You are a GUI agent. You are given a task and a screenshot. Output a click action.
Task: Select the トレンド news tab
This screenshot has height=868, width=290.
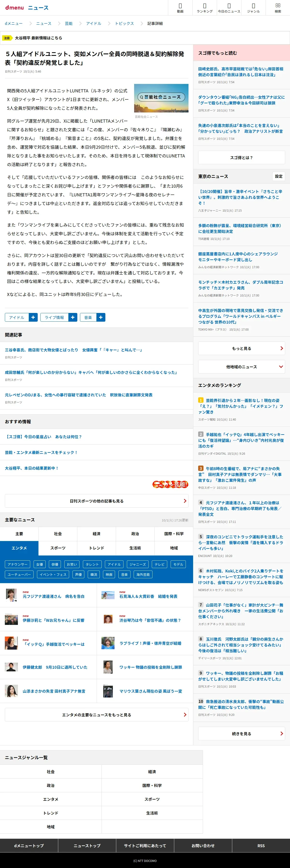point(97,548)
